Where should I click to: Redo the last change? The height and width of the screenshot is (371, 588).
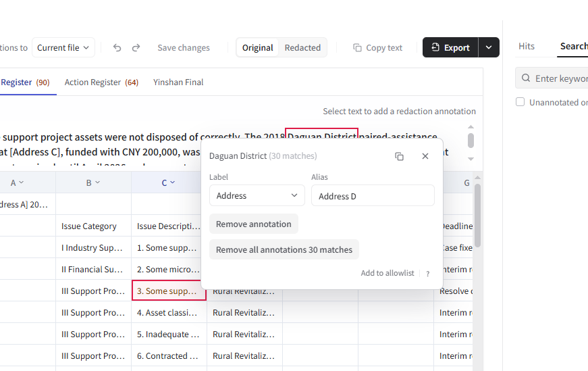pyautogui.click(x=136, y=48)
